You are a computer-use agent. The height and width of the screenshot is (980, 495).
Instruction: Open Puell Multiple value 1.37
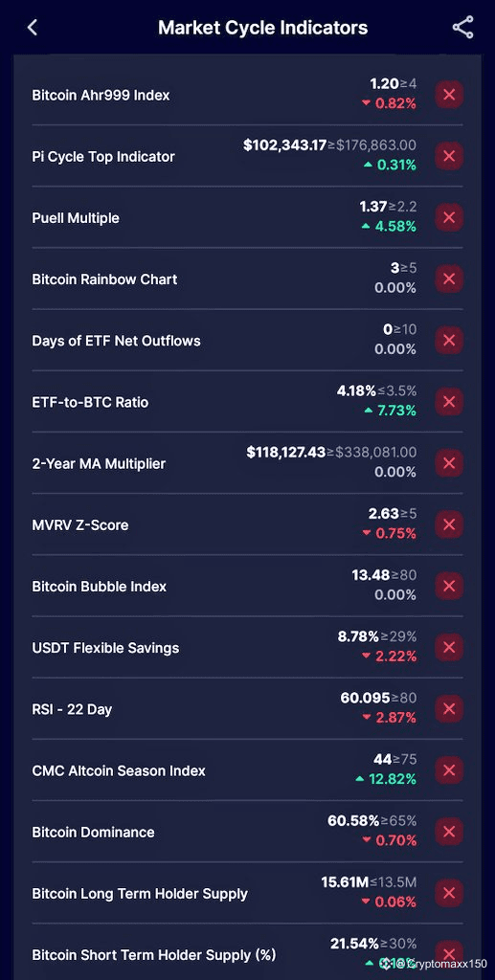click(x=373, y=207)
